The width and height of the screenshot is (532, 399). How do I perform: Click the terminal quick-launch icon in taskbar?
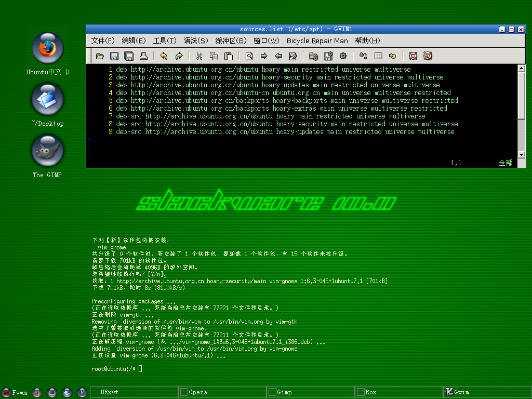(x=52, y=393)
